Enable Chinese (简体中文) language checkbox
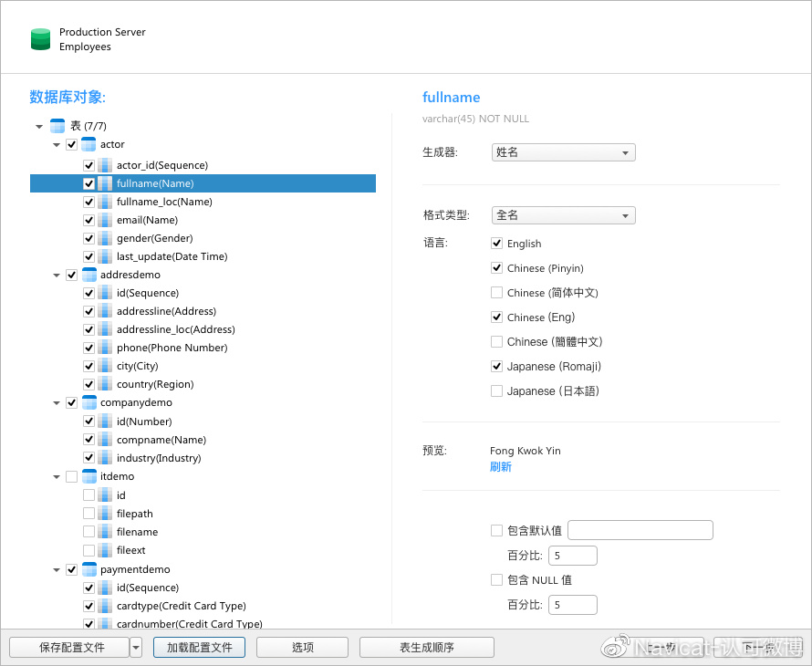This screenshot has width=812, height=666. (496, 293)
